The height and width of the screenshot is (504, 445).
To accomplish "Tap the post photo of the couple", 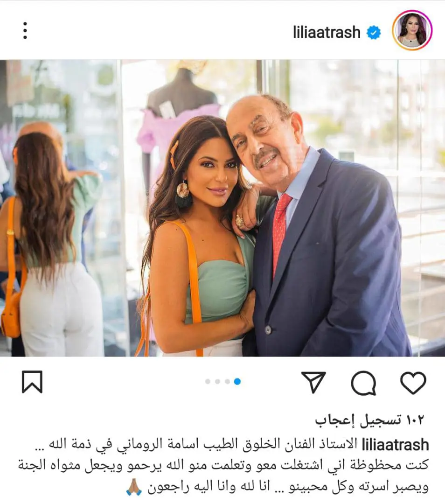I will [222, 208].
